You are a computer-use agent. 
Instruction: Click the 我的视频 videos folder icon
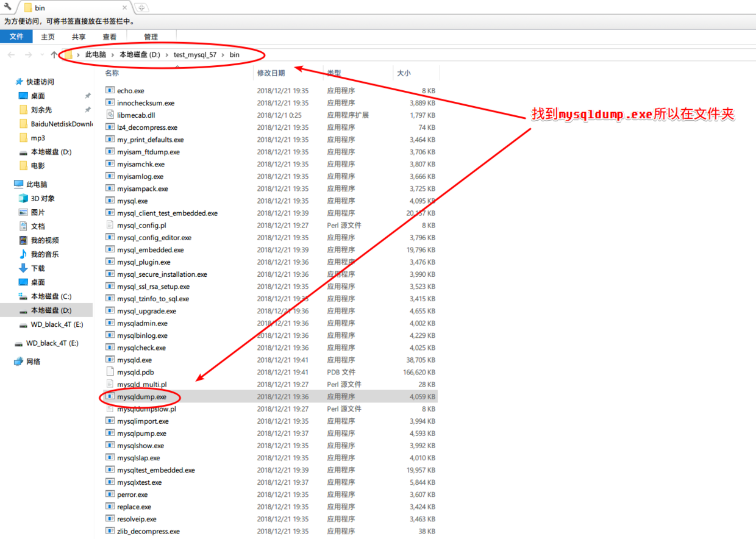(x=23, y=240)
